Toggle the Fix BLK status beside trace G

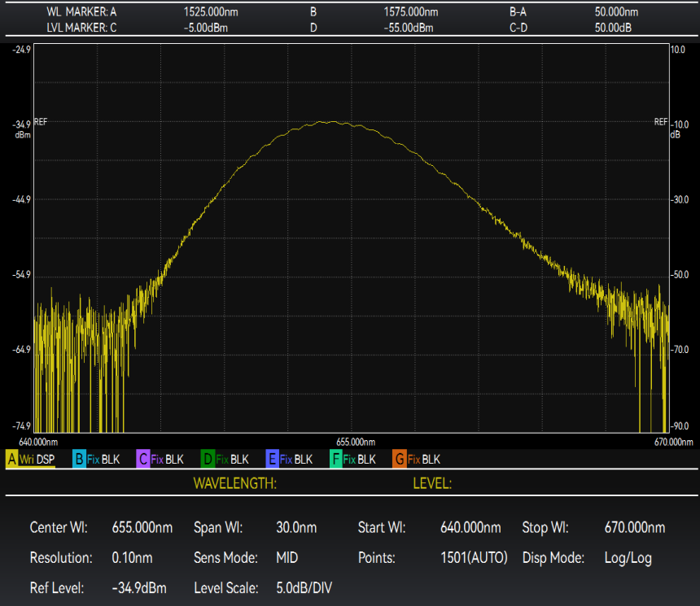(x=423, y=460)
